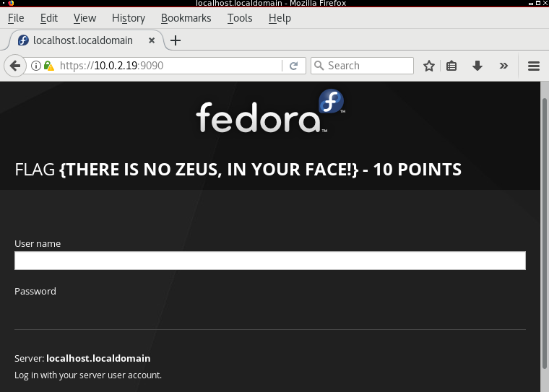The image size is (549, 392).
Task: Inspect the padlock warning security icon
Action: pyautogui.click(x=49, y=66)
